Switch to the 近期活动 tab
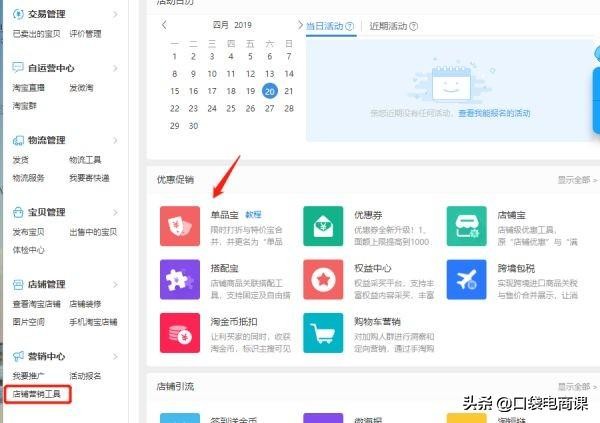This screenshot has width=600, height=423. coord(388,26)
